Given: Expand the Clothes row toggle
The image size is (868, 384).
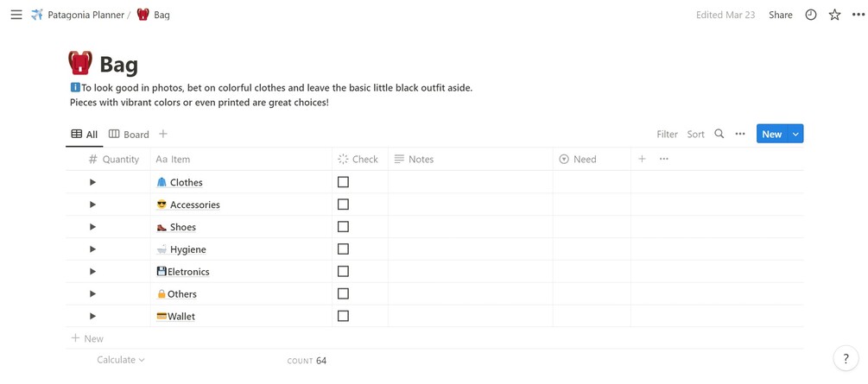Looking at the screenshot, I should (92, 182).
